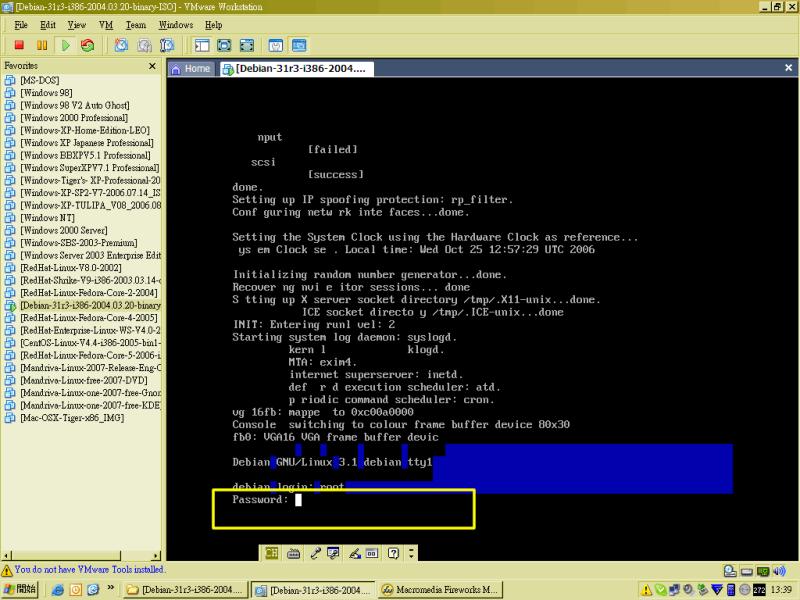
Task: Select Mandriva-Linux-free-2007-DVD favorite
Action: pyautogui.click(x=84, y=381)
